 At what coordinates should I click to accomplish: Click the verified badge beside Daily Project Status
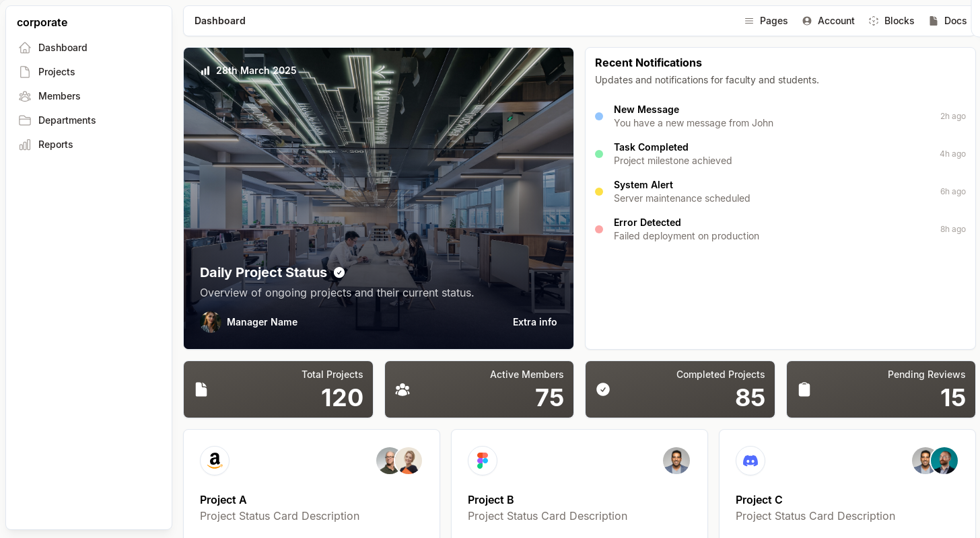[x=339, y=272]
